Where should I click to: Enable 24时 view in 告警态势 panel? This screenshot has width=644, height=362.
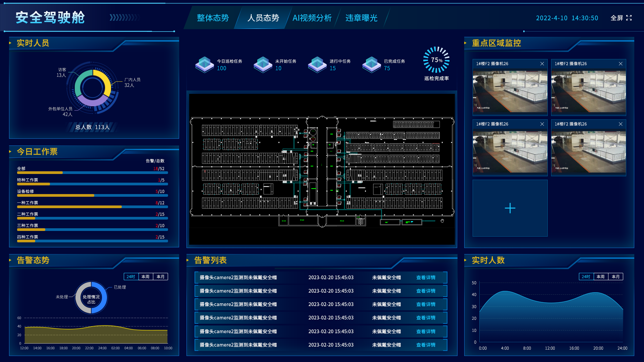130,277
